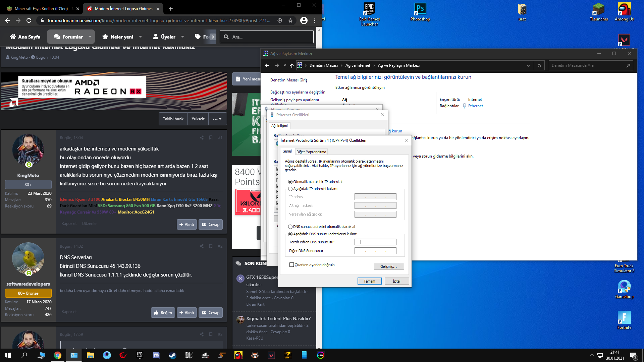Open Epic Games Launcher desktop icon

click(369, 14)
